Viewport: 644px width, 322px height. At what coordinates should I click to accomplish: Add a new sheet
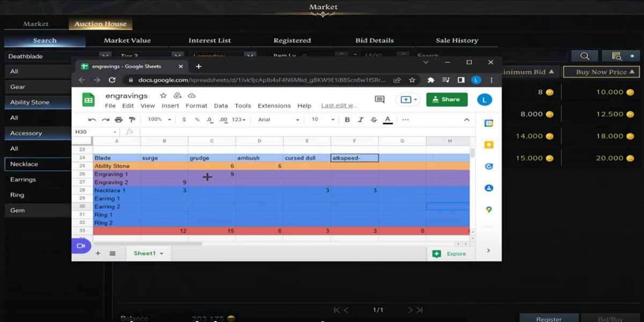click(x=98, y=253)
